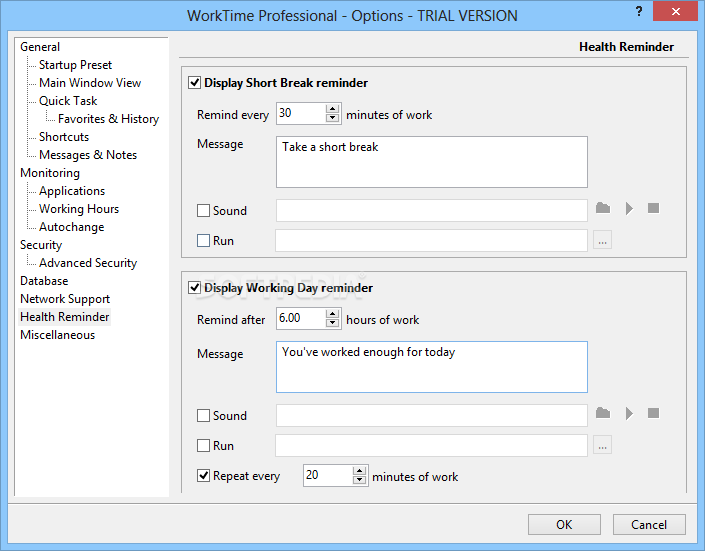Decrease Remind after hours value

coord(332,323)
